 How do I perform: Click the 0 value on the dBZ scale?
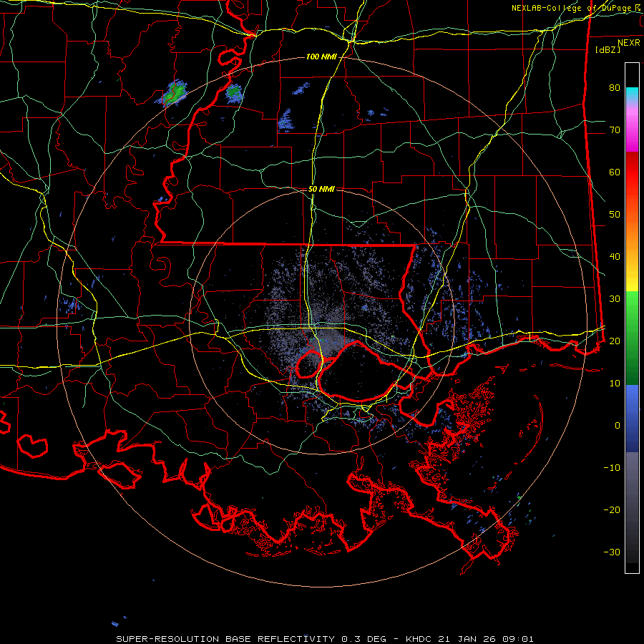click(x=618, y=426)
